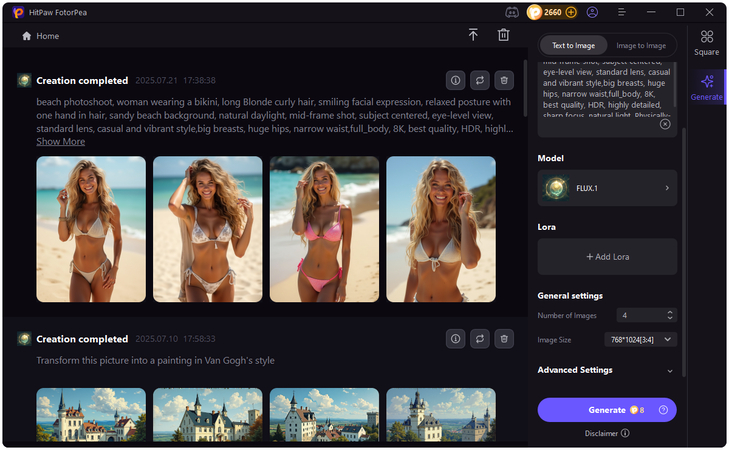
Task: Switch to the Image to Image tab
Action: tap(641, 46)
